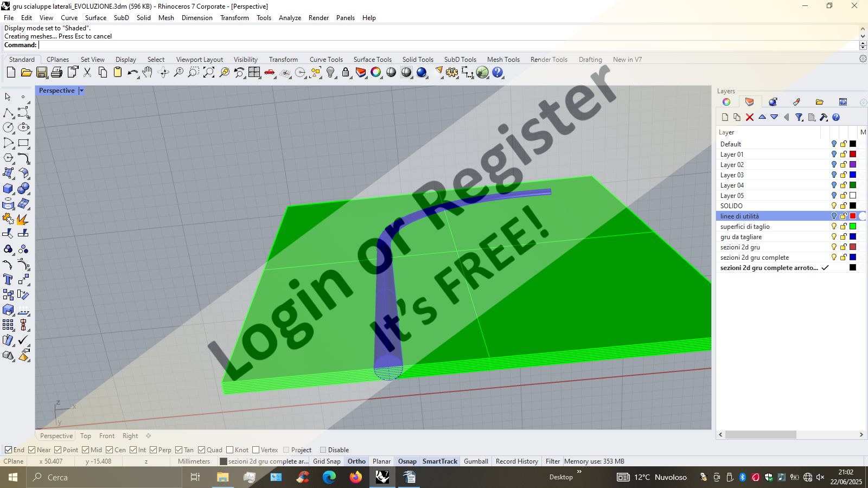Toggle Grid Snap in the status bar
868x488 pixels.
327,461
